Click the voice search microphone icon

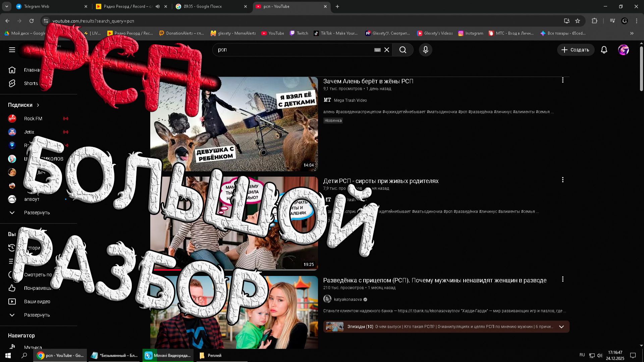pos(425,50)
